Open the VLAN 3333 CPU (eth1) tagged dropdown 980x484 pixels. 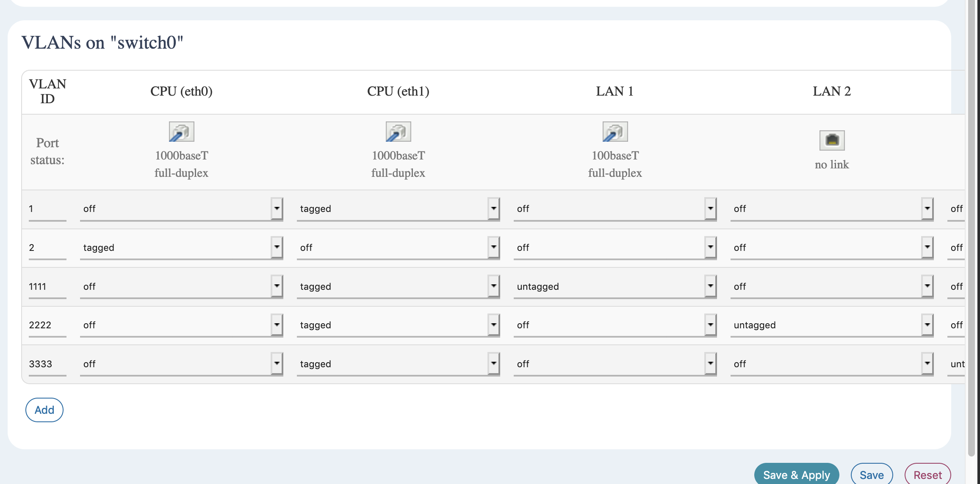pyautogui.click(x=398, y=363)
